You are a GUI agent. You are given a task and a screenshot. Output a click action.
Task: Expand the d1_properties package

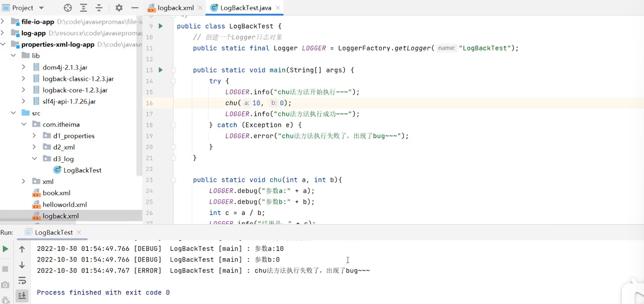coord(34,136)
